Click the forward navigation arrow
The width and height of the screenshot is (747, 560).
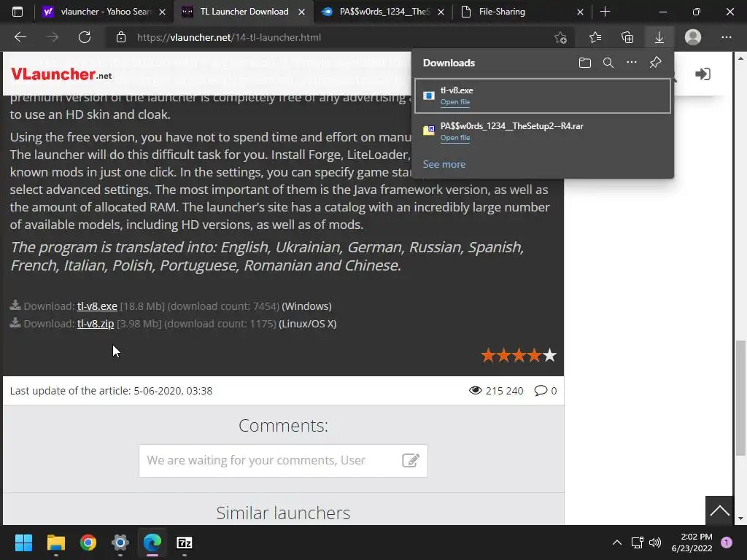[x=53, y=37]
